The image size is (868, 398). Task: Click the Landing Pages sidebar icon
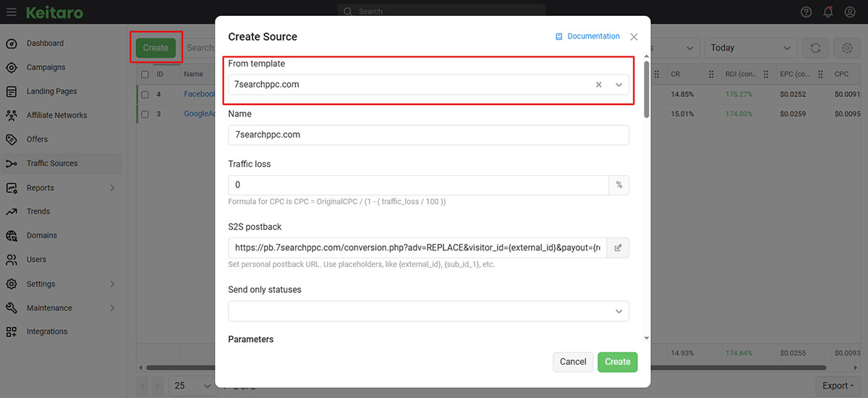point(12,91)
